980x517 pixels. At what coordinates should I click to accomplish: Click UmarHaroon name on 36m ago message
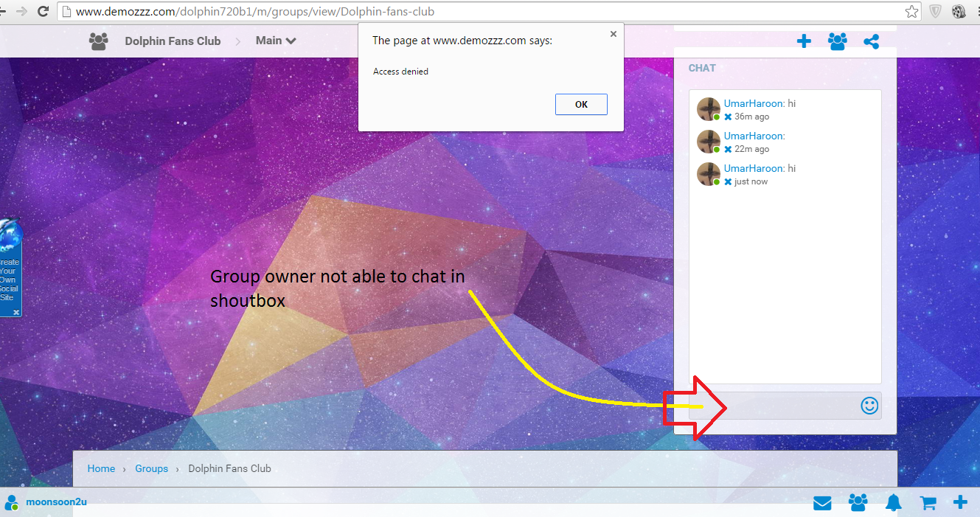[x=754, y=103]
